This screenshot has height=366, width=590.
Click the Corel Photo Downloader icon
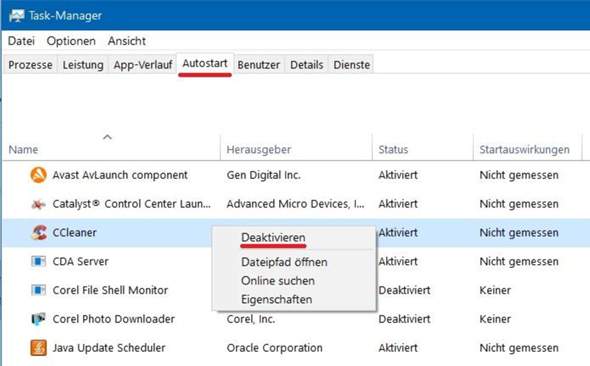pos(38,319)
